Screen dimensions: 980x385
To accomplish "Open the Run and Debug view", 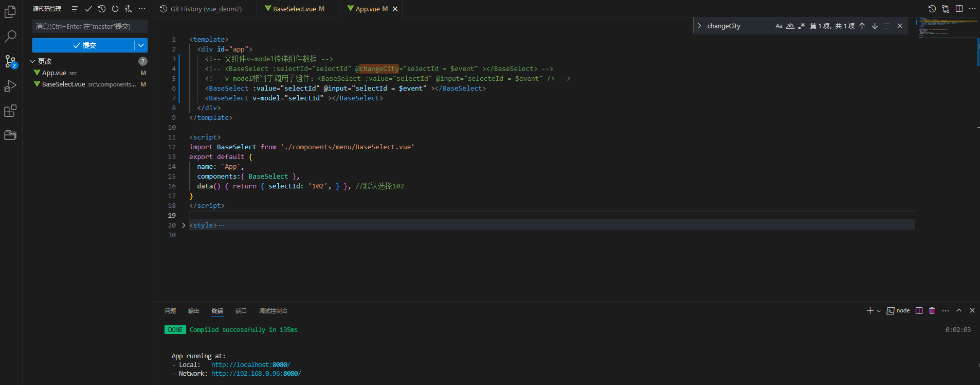I will tap(10, 86).
